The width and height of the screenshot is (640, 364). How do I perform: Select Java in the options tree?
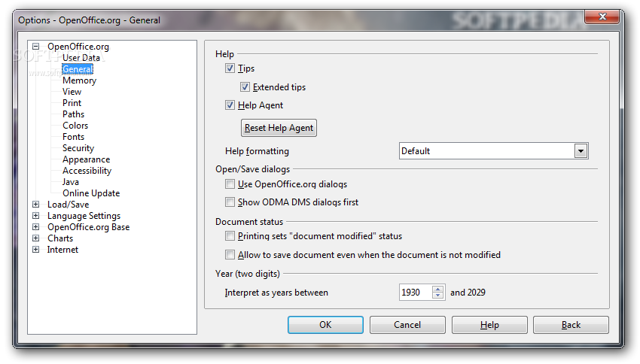click(71, 182)
